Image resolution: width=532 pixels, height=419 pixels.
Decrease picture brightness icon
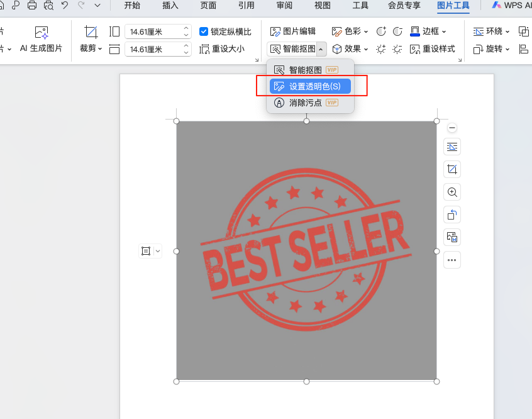(x=397, y=49)
